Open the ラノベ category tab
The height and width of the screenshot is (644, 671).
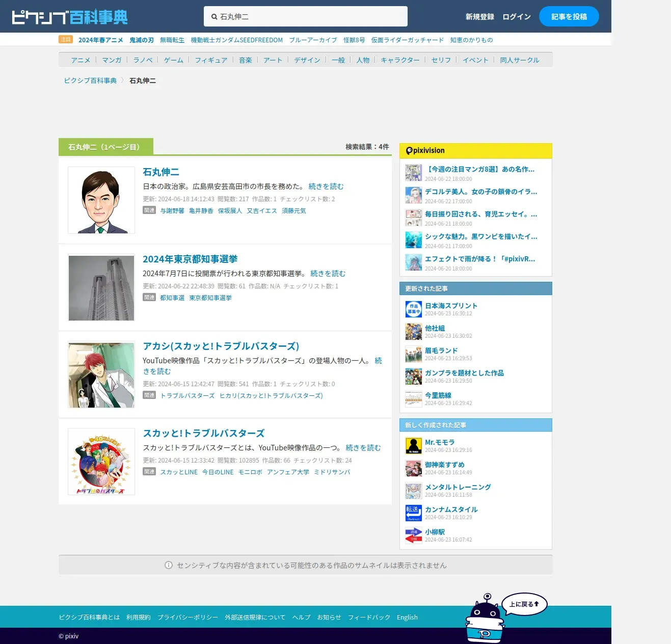pyautogui.click(x=143, y=60)
